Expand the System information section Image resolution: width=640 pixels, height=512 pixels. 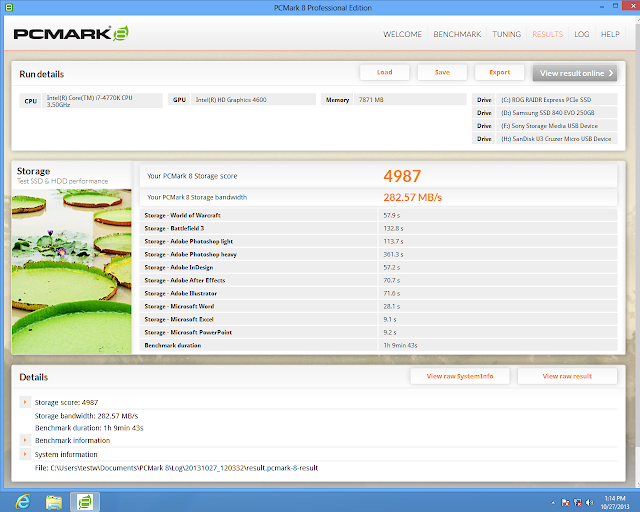(x=25, y=454)
